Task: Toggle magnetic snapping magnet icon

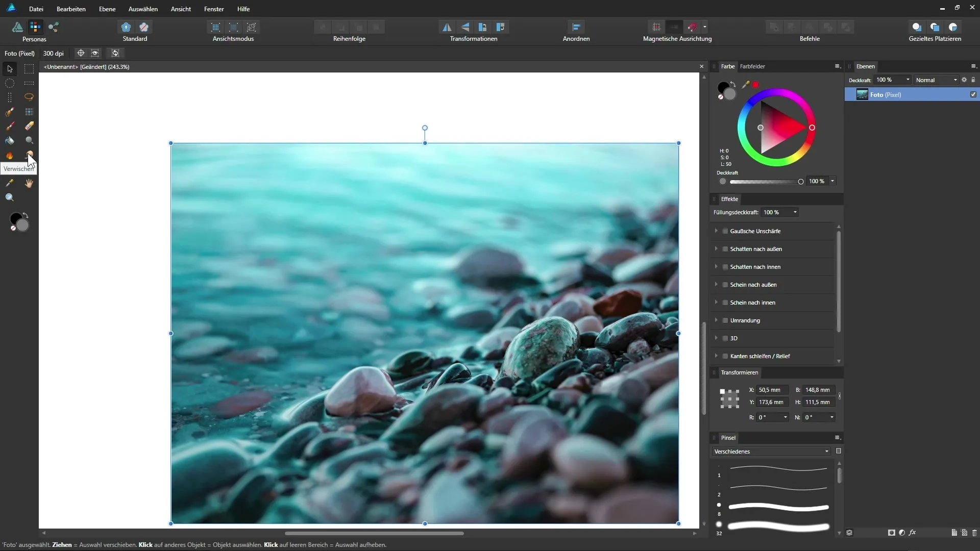Action: click(693, 27)
